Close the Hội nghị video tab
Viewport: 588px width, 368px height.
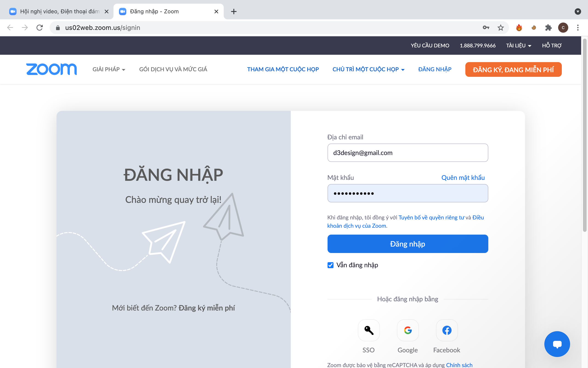point(106,11)
